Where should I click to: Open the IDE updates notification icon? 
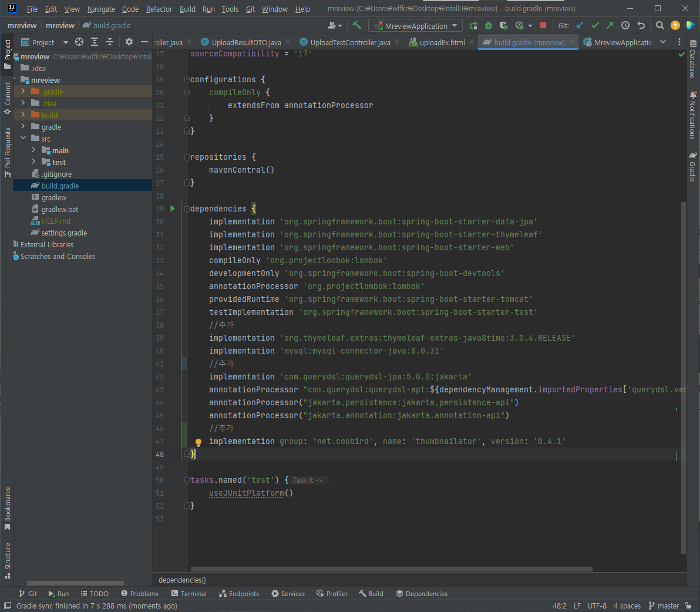(x=675, y=25)
